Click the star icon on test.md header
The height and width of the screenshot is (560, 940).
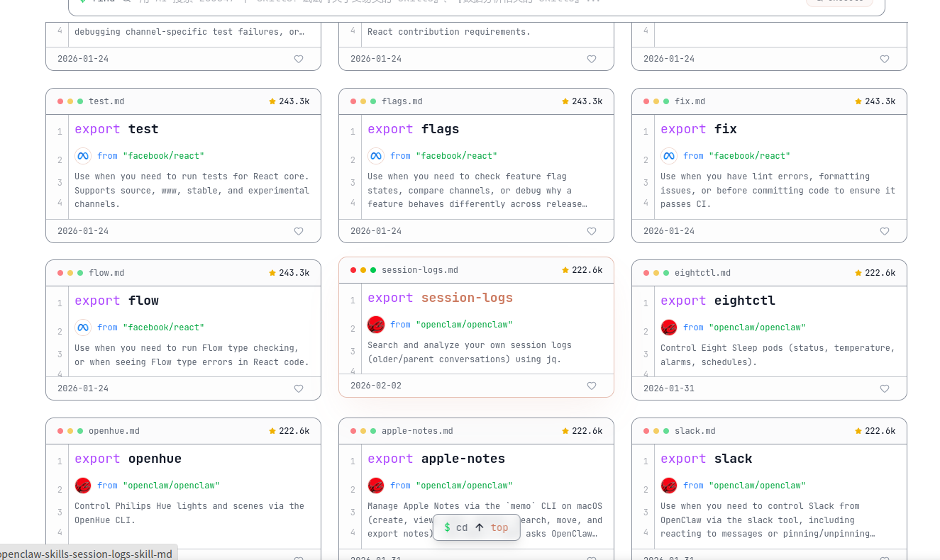(272, 101)
